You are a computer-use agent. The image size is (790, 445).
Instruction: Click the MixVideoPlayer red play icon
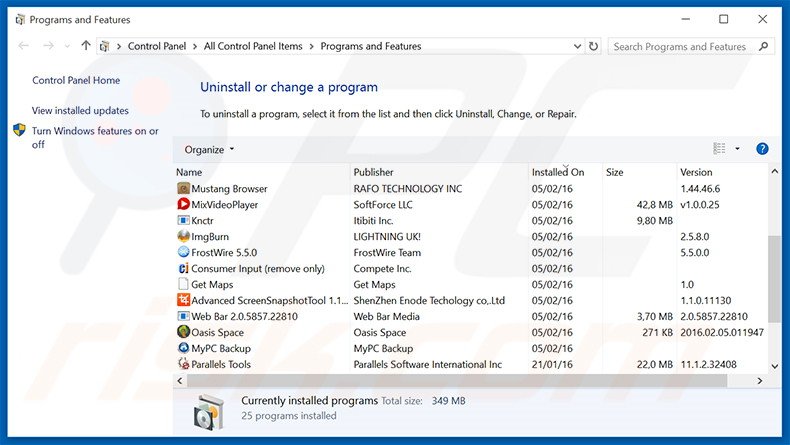(x=183, y=204)
